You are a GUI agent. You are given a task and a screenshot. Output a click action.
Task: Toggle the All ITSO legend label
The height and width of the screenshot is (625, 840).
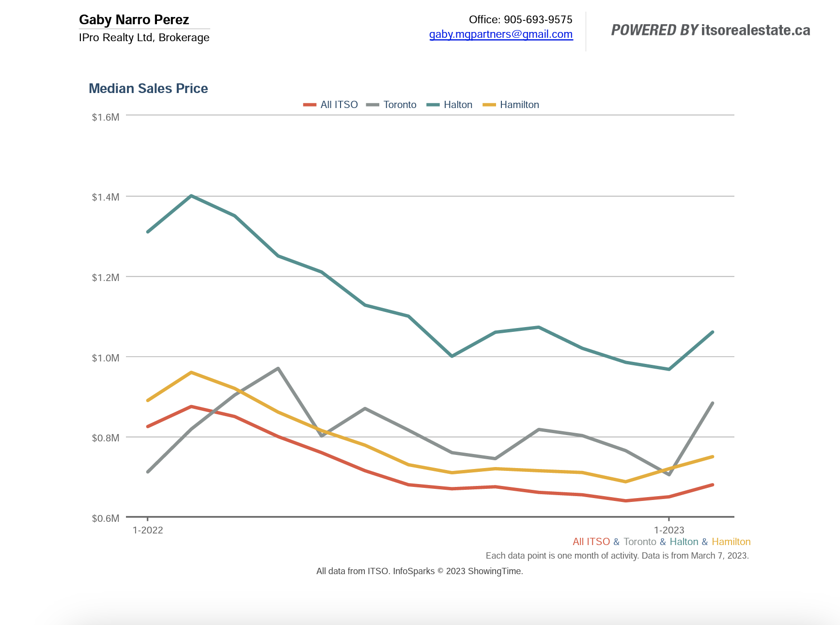[339, 105]
